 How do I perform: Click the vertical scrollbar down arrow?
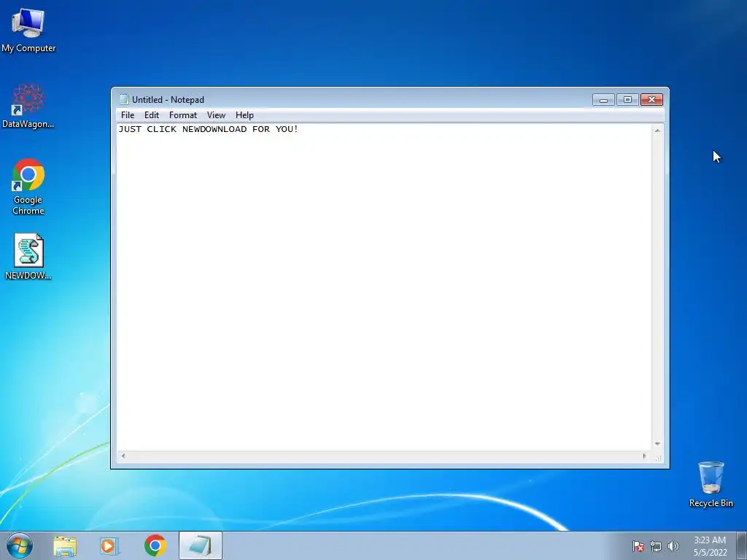657,444
